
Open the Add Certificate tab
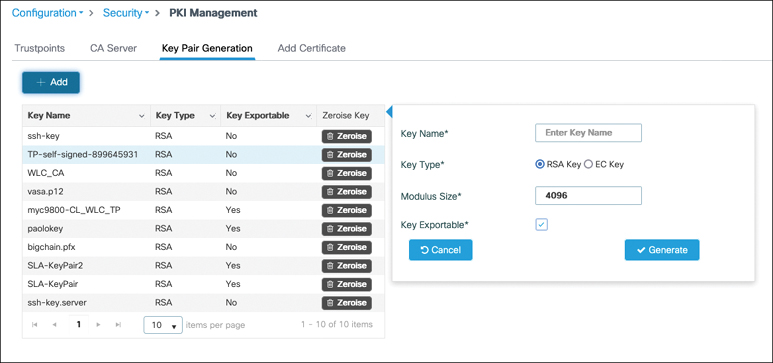[x=312, y=48]
